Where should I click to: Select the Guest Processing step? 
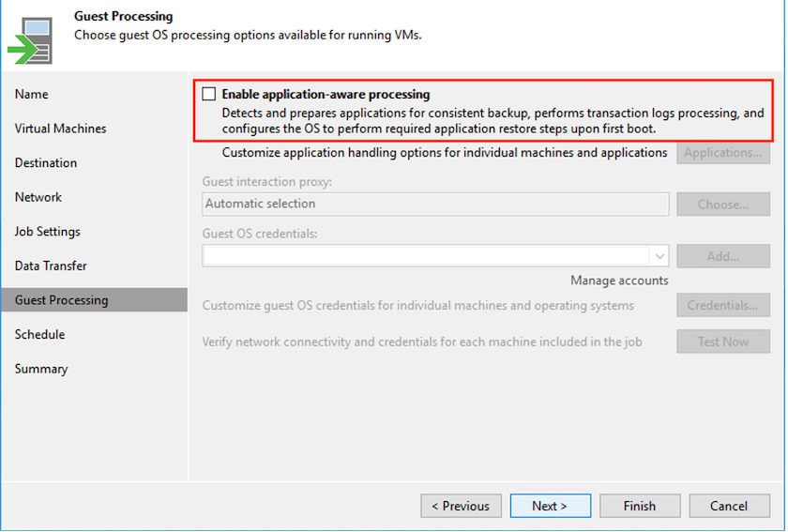click(x=62, y=300)
